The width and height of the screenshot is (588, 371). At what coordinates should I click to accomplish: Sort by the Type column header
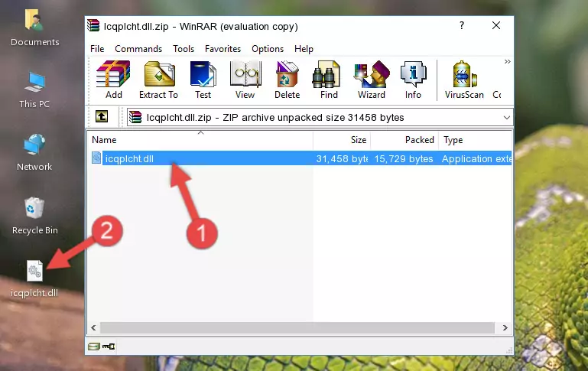pyautogui.click(x=475, y=140)
